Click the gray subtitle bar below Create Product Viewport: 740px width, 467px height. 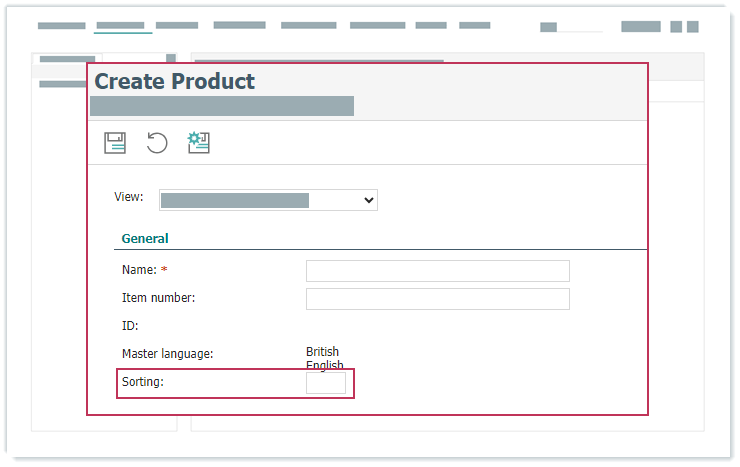pyautogui.click(x=222, y=106)
